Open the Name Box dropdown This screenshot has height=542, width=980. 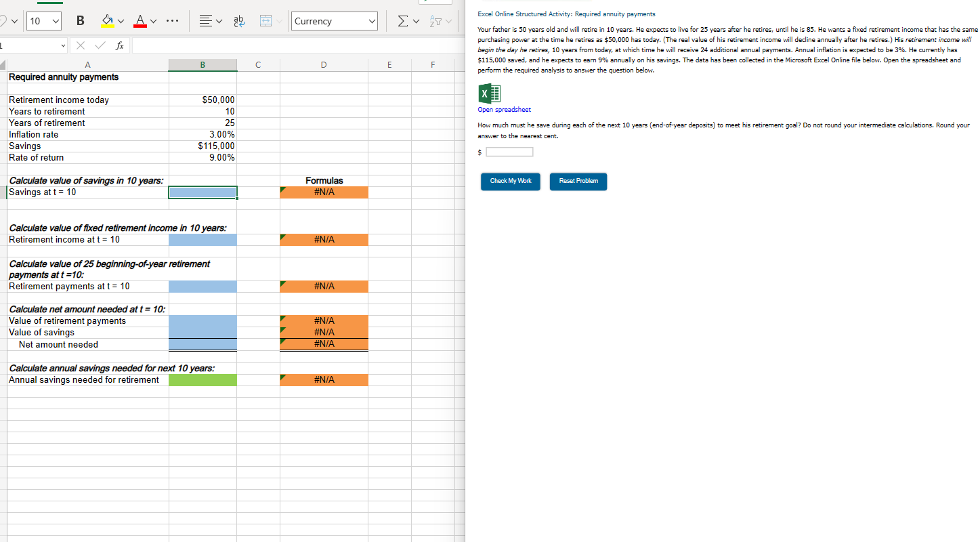tap(64, 45)
